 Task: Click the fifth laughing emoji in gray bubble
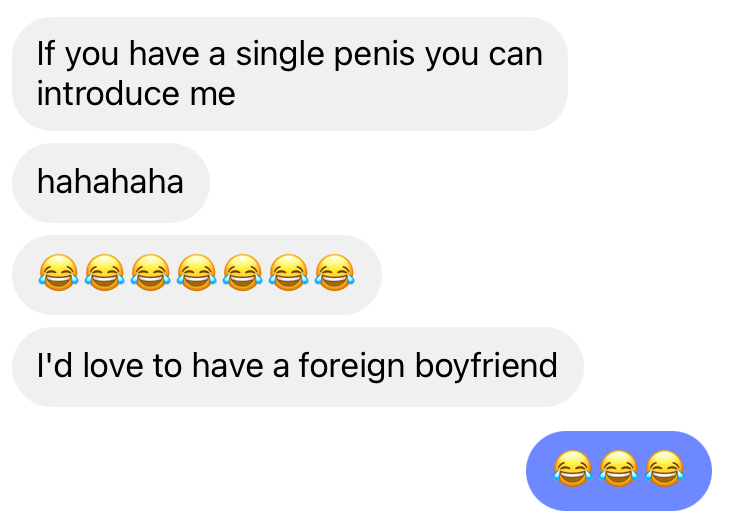243,273
